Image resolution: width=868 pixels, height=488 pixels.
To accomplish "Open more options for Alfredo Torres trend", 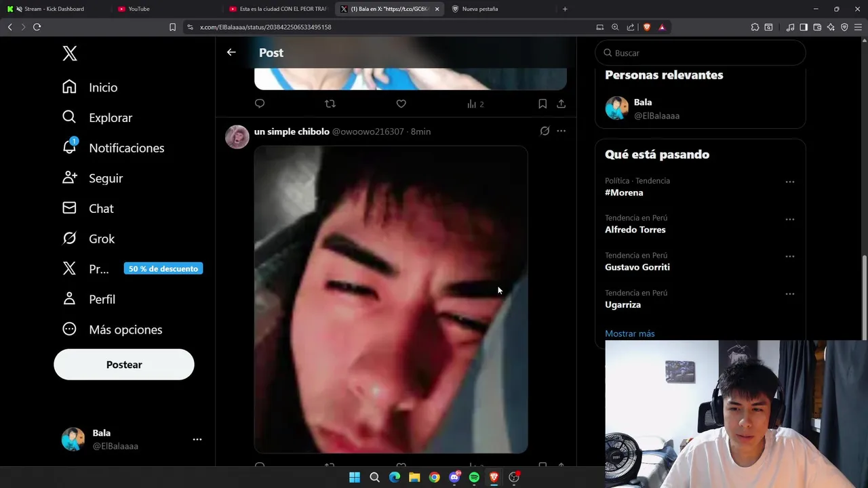I will coord(790,219).
